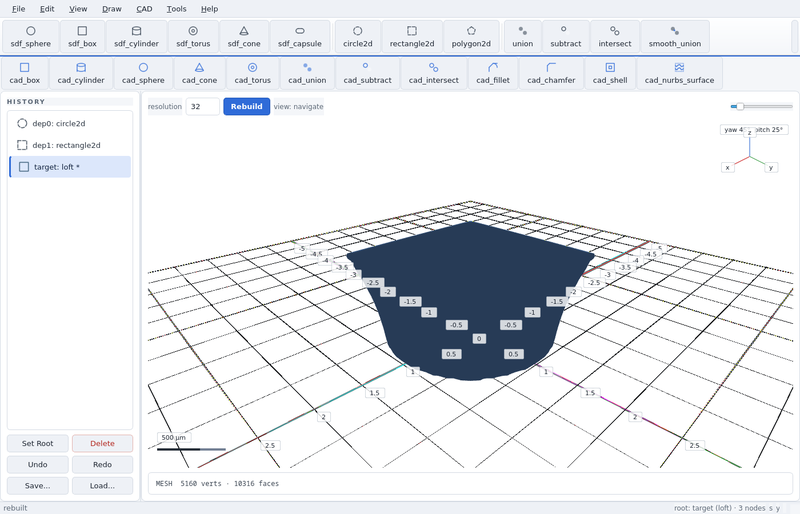This screenshot has width=800, height=514.
Task: Open the File menu
Action: [18, 9]
